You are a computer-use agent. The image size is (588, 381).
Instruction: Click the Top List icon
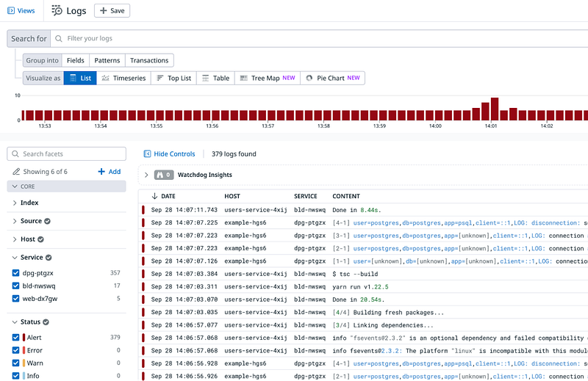point(159,78)
